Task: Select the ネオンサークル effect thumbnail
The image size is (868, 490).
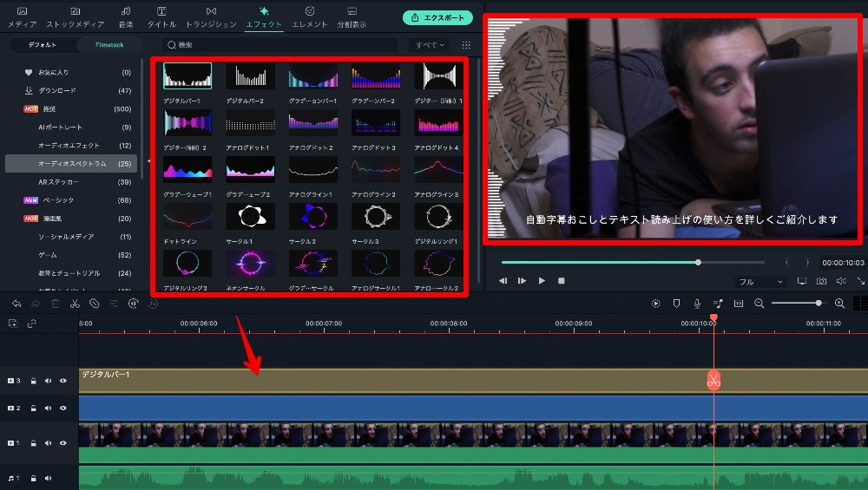Action: click(250, 264)
